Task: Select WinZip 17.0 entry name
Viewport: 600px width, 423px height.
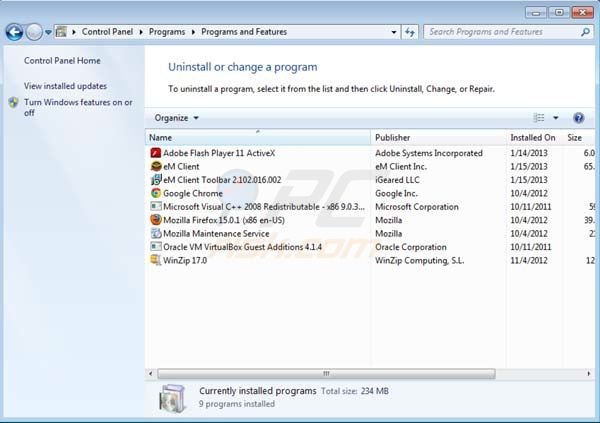Action: tap(185, 260)
